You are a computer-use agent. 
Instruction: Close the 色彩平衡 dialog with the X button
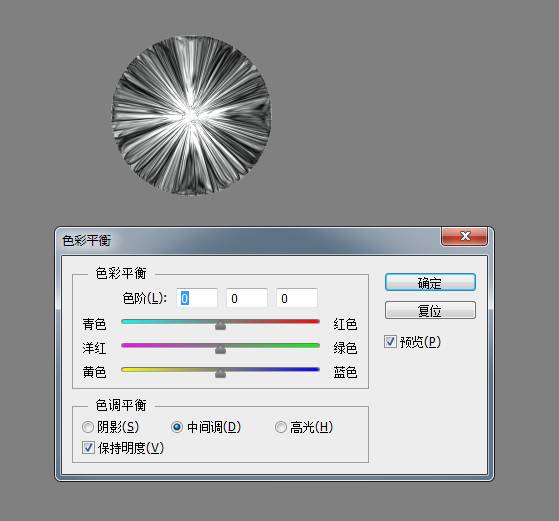point(465,236)
